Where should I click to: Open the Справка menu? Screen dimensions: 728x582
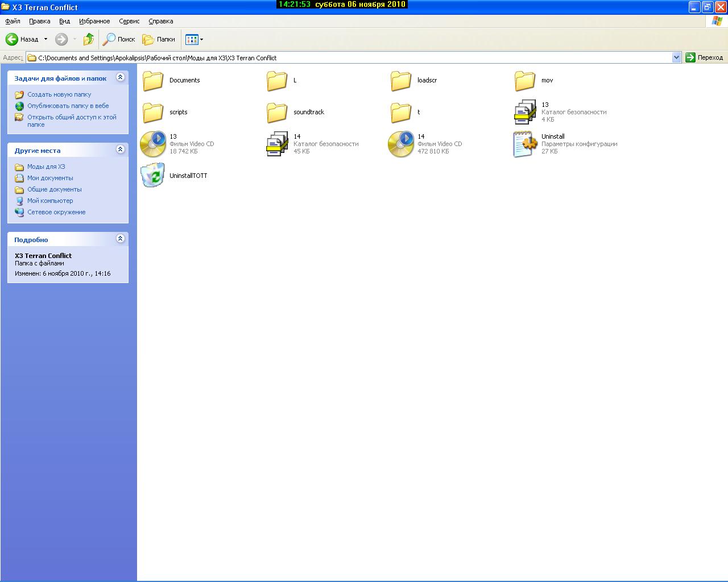(160, 21)
